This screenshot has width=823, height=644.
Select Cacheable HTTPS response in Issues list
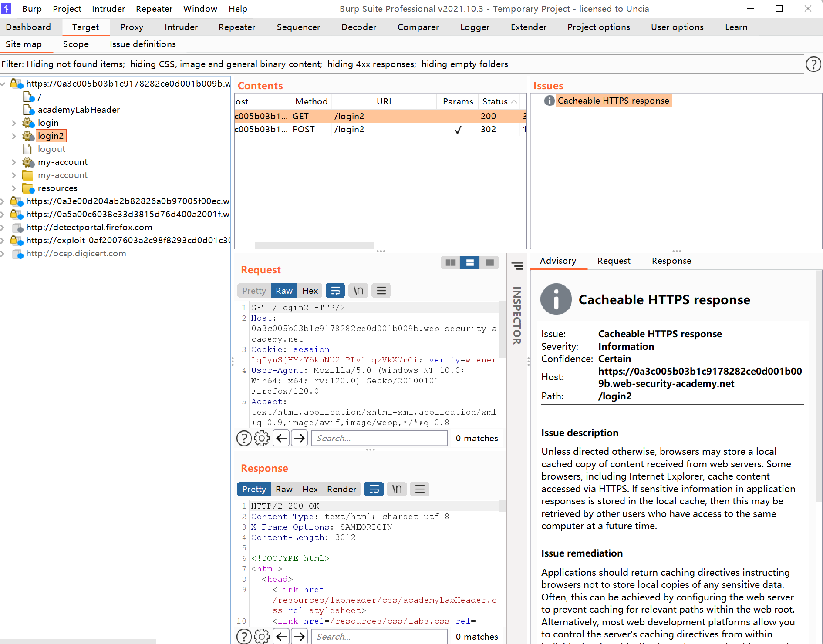613,101
